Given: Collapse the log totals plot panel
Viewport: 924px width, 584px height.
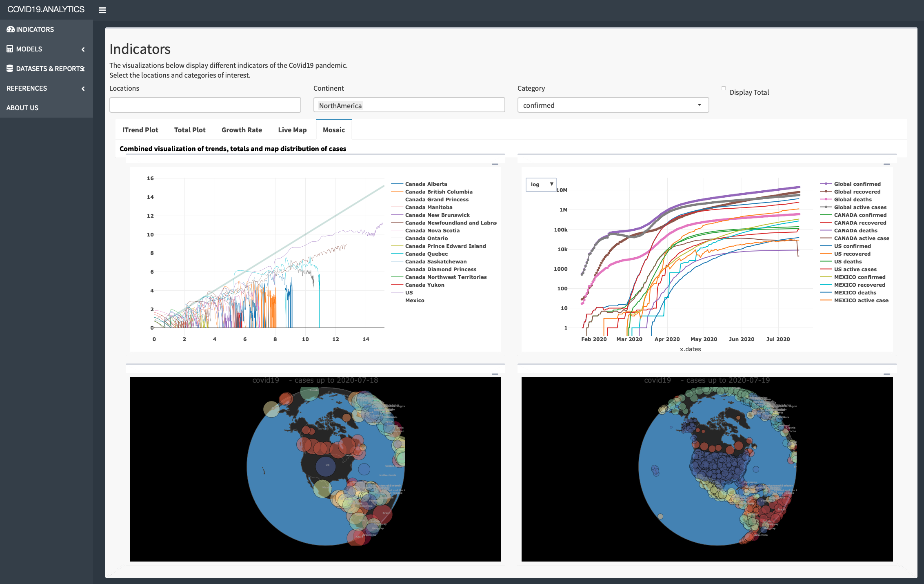Looking at the screenshot, I should tap(886, 164).
